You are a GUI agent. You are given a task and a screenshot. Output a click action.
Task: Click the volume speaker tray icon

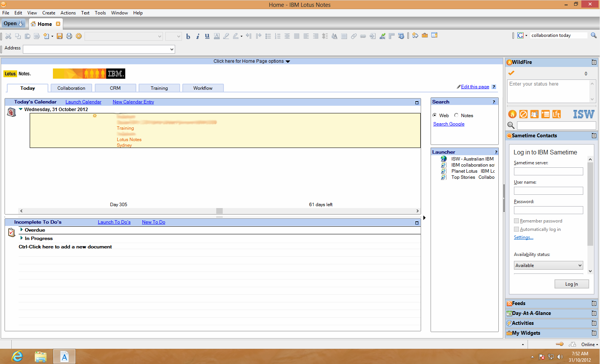(560, 357)
